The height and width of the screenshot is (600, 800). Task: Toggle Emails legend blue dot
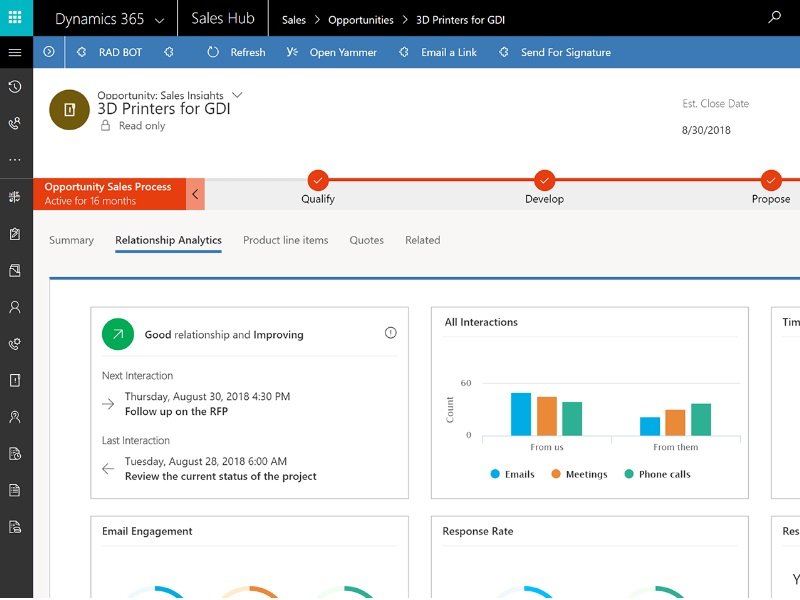495,474
